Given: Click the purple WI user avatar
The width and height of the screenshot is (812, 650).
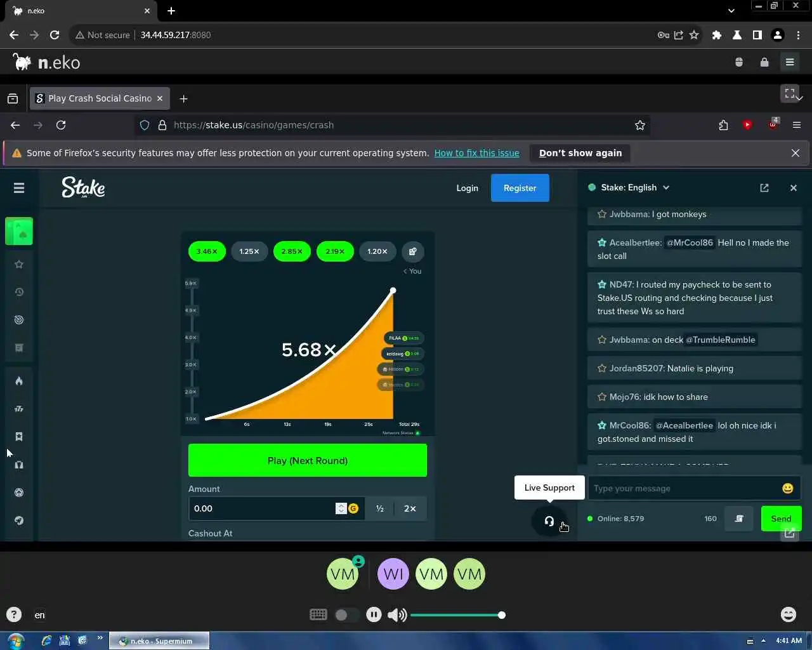Looking at the screenshot, I should (x=393, y=574).
